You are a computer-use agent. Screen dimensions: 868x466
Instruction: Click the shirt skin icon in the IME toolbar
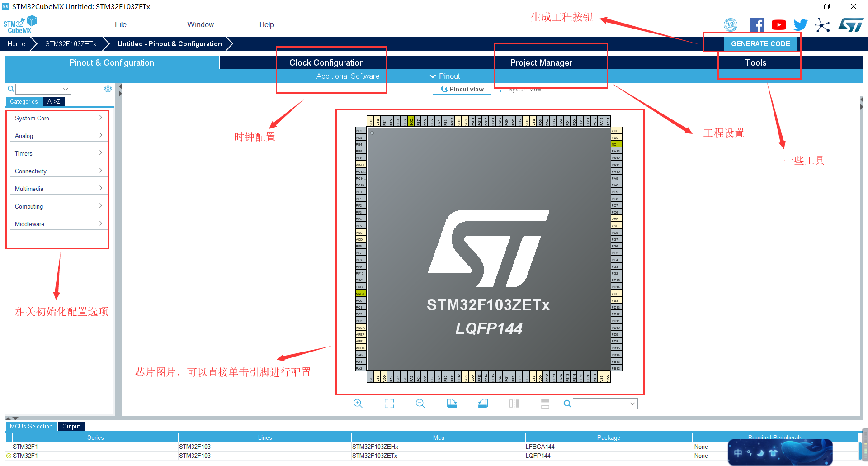click(773, 453)
